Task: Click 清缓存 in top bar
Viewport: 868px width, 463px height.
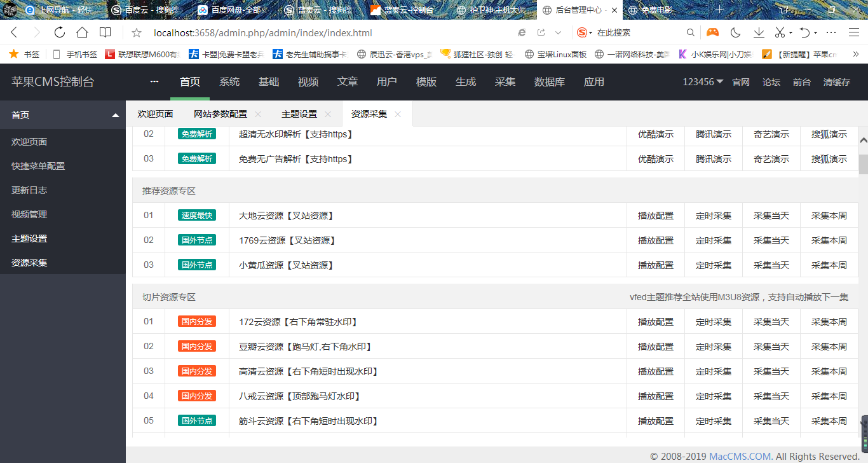Action: point(837,81)
